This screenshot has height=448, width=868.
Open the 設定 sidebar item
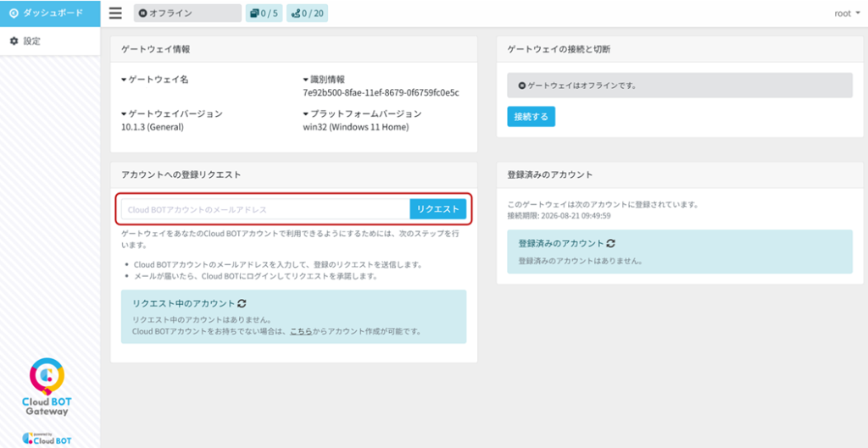click(x=50, y=41)
